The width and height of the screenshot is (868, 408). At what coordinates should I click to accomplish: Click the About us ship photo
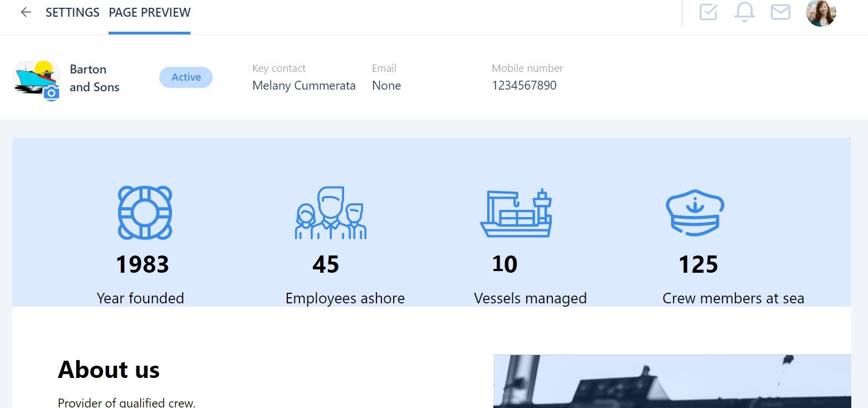pyautogui.click(x=672, y=381)
